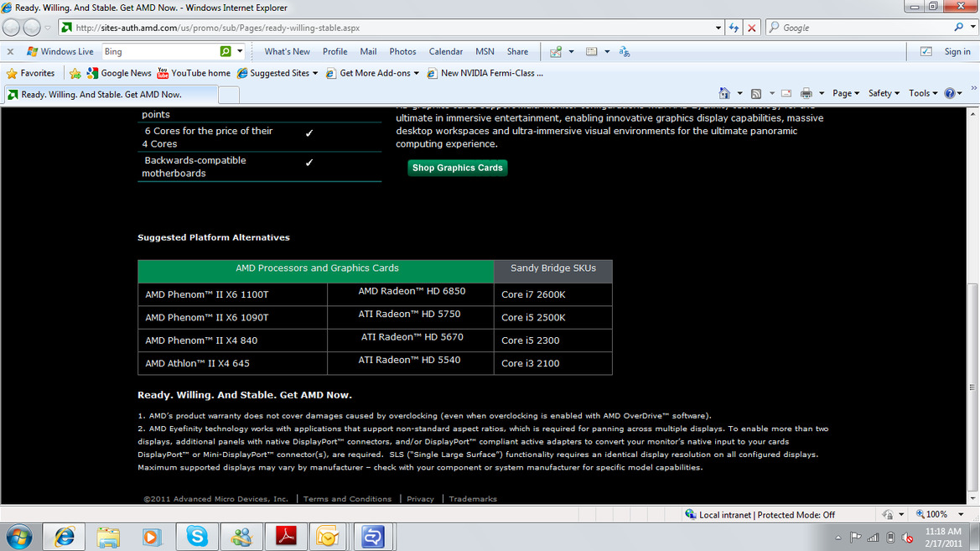Click the Help question mark icon
Viewport: 980px width, 551px height.
point(950,93)
